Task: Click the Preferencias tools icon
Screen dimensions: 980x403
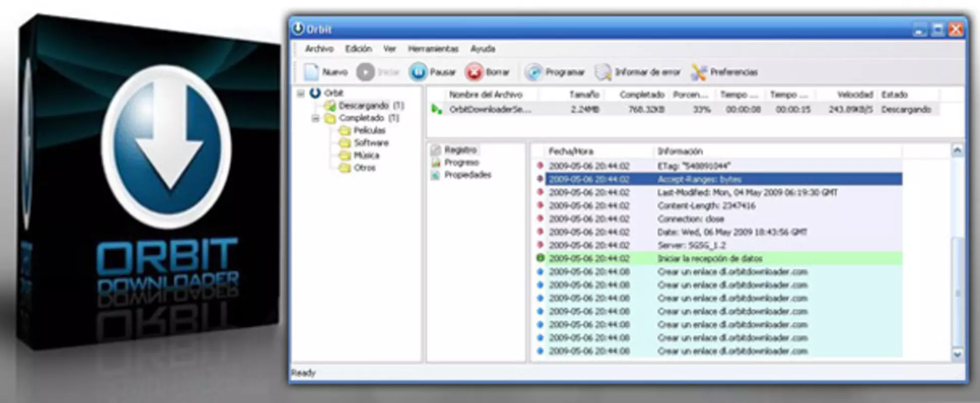Action: point(698,73)
